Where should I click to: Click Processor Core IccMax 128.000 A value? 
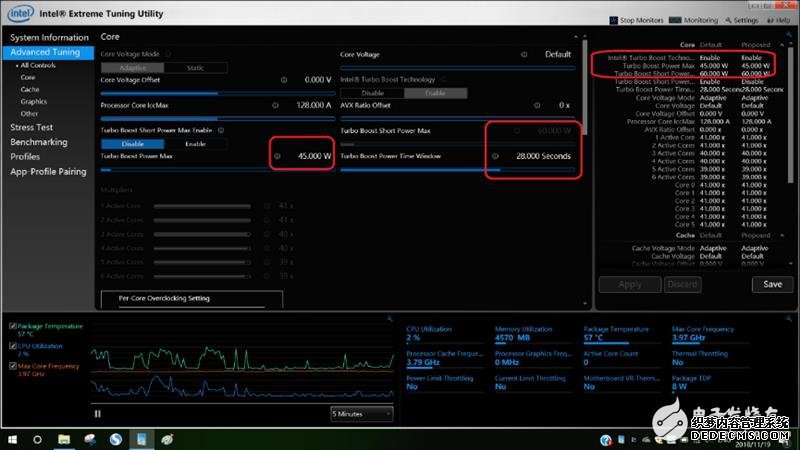(314, 105)
